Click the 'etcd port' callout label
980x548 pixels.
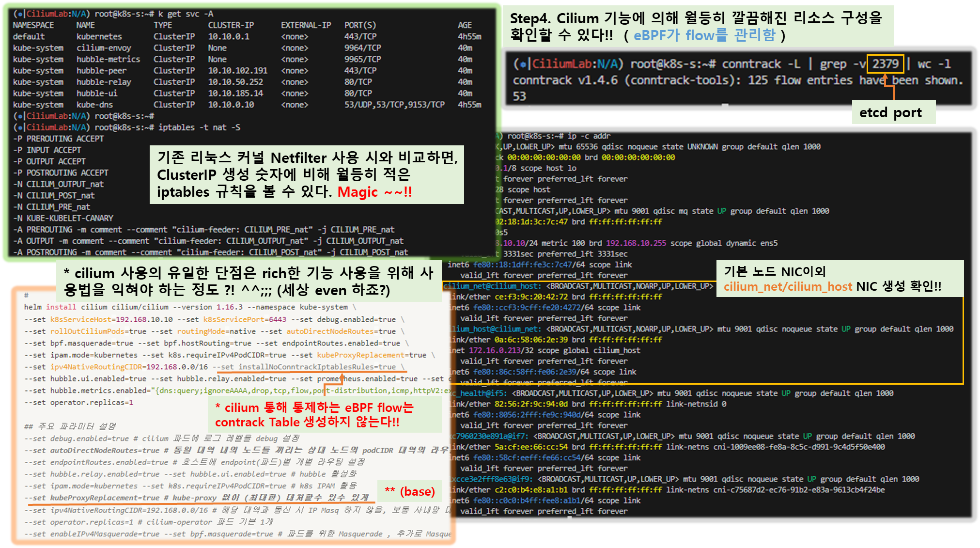tap(890, 112)
